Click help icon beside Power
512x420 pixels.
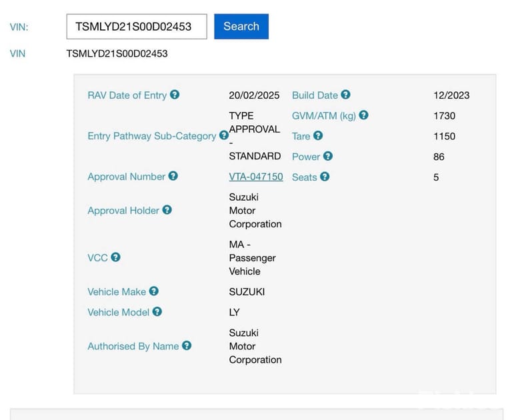coord(328,156)
